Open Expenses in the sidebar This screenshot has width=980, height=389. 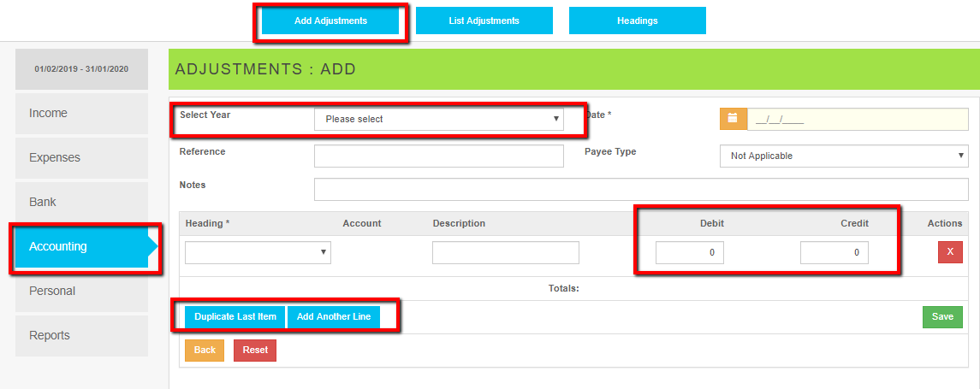coord(82,157)
